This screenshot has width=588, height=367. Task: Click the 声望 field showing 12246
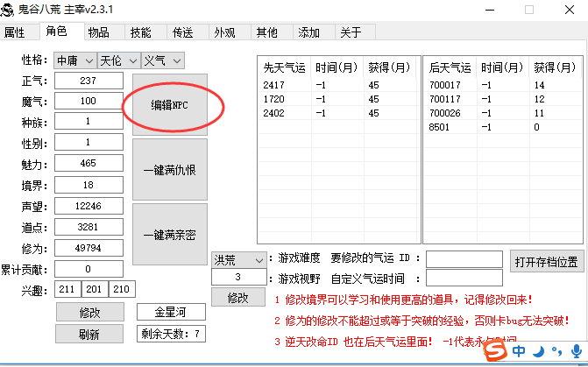click(89, 206)
